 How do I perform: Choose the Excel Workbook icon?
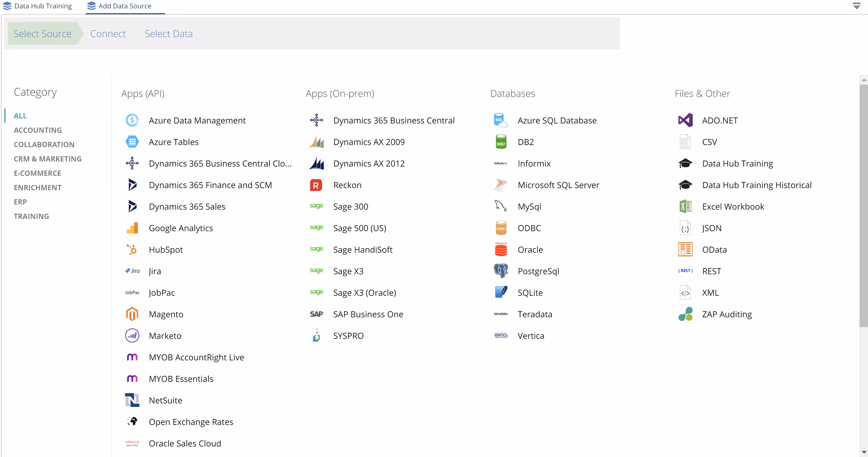pos(685,206)
